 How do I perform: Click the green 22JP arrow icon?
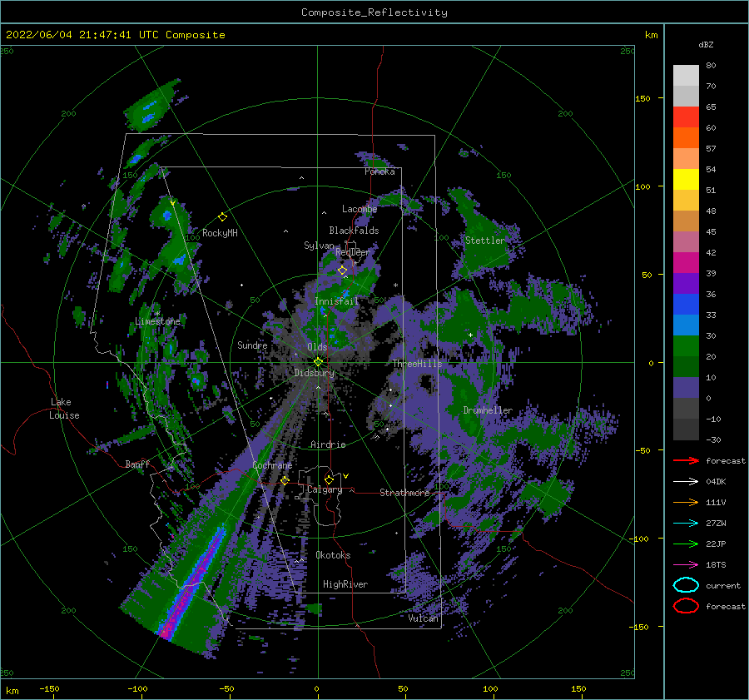click(686, 544)
